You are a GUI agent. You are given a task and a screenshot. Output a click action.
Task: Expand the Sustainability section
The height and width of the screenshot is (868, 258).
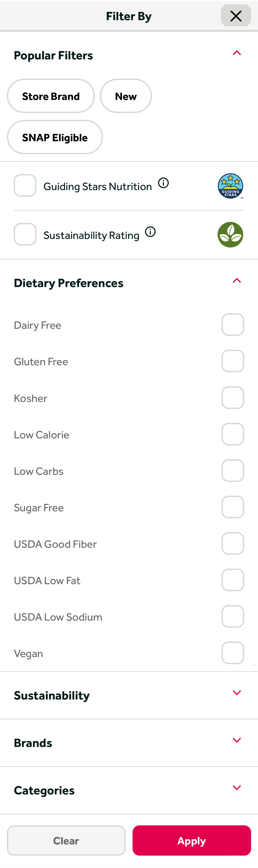(x=237, y=692)
